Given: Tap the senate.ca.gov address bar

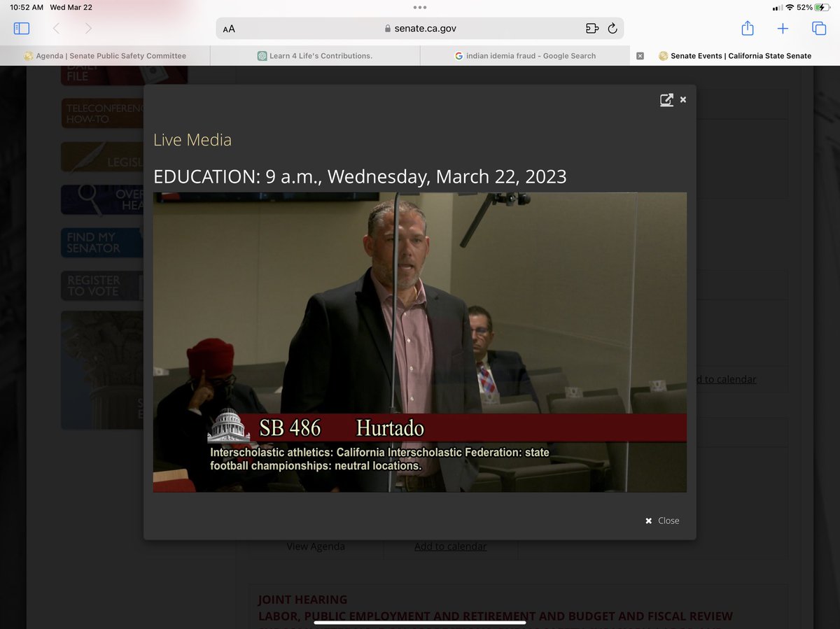Looking at the screenshot, I should (x=420, y=29).
